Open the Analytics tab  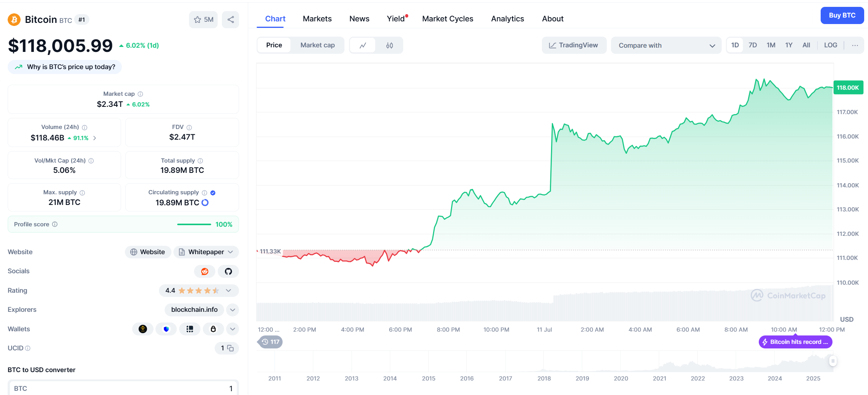coord(508,19)
